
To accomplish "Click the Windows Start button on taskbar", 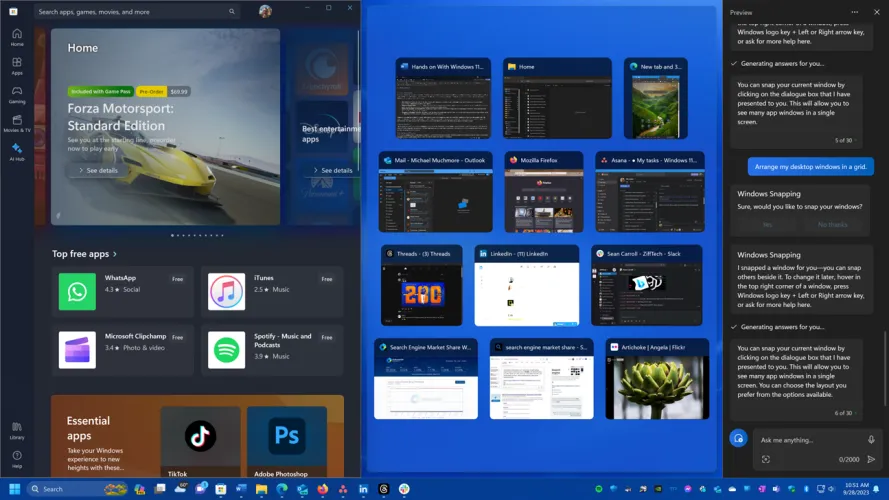I will [14, 489].
